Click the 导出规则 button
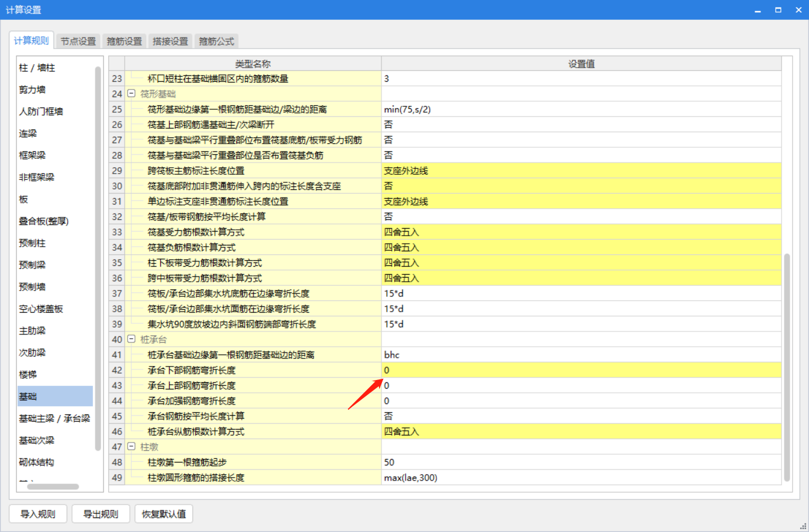809x532 pixels. pos(101,514)
